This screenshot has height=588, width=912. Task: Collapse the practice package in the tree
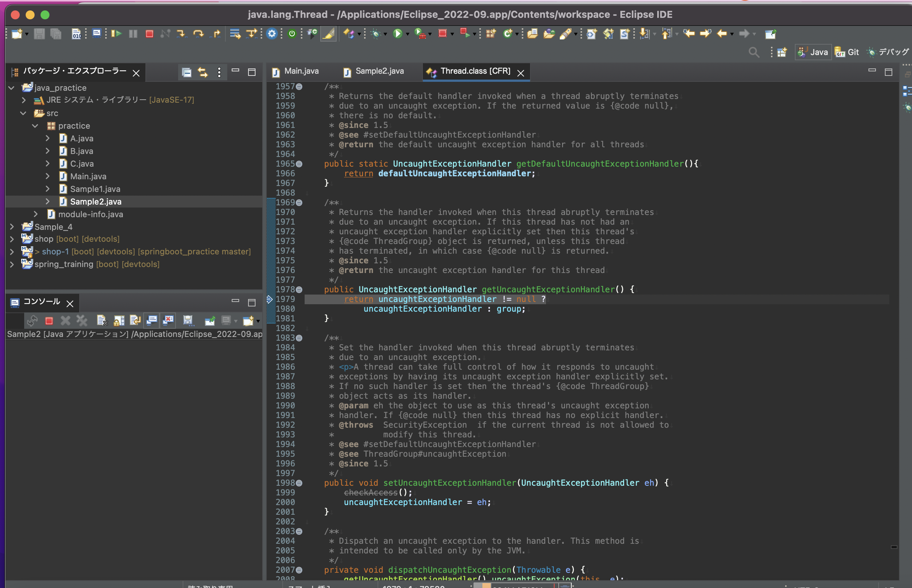[x=35, y=126]
